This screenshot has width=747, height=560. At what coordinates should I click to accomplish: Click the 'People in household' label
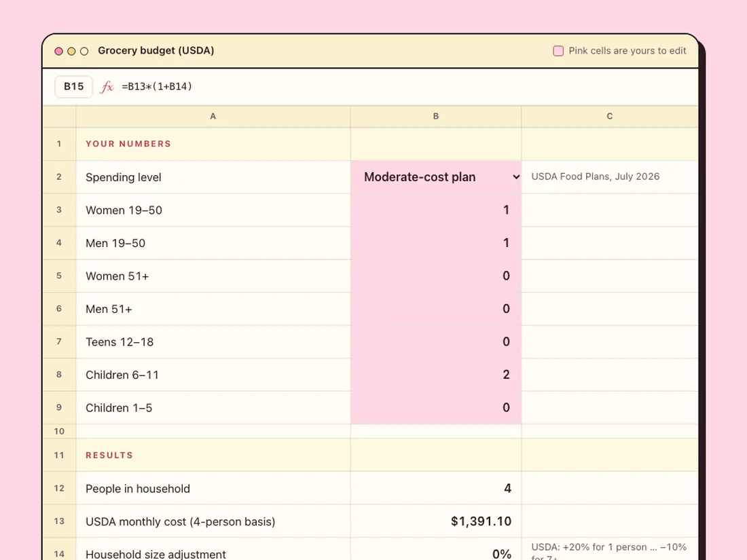pyautogui.click(x=138, y=489)
